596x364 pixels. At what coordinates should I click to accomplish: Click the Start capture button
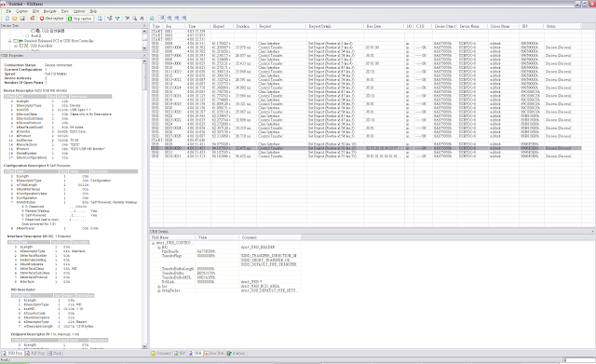[x=52, y=19]
